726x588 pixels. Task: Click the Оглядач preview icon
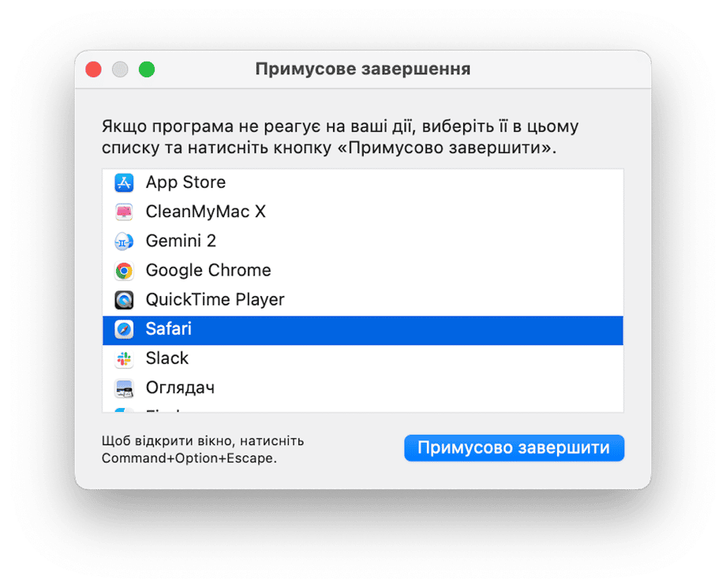point(124,388)
